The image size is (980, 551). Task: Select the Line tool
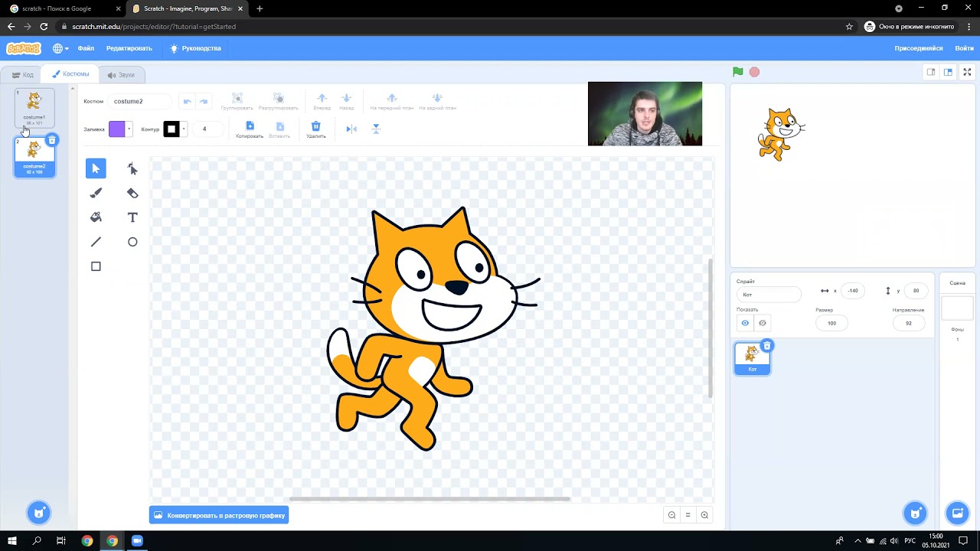point(96,242)
